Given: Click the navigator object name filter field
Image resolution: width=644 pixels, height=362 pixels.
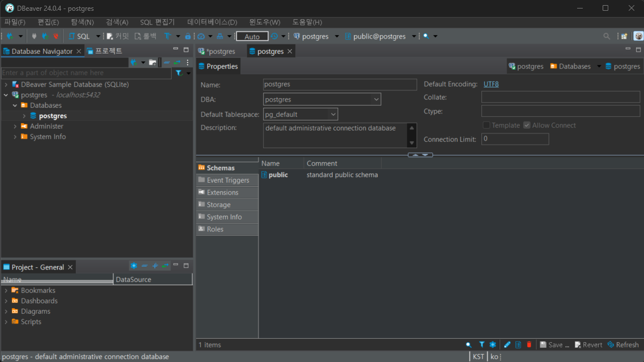Looking at the screenshot, I should coord(86,73).
